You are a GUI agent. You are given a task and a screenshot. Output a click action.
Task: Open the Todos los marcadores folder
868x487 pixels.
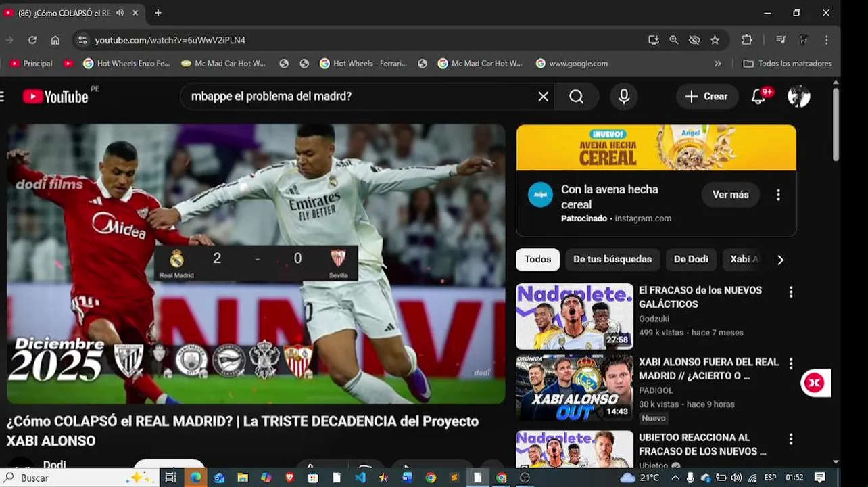pyautogui.click(x=788, y=64)
